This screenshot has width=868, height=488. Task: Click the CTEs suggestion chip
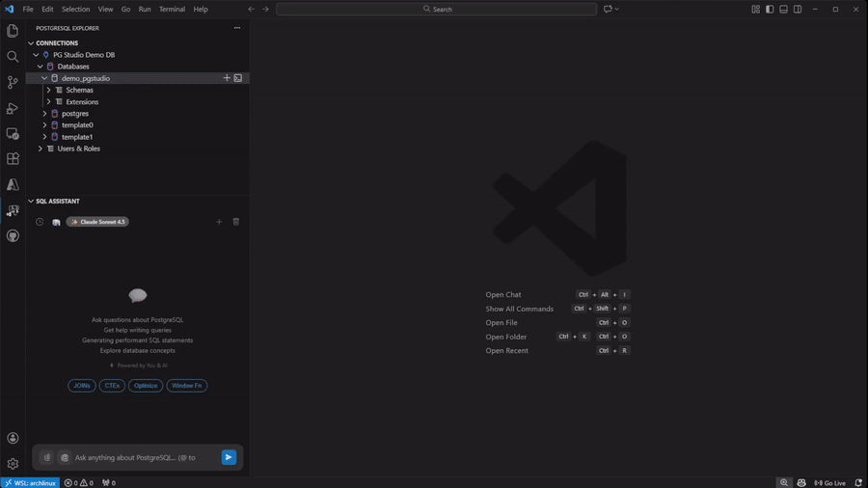coord(112,386)
